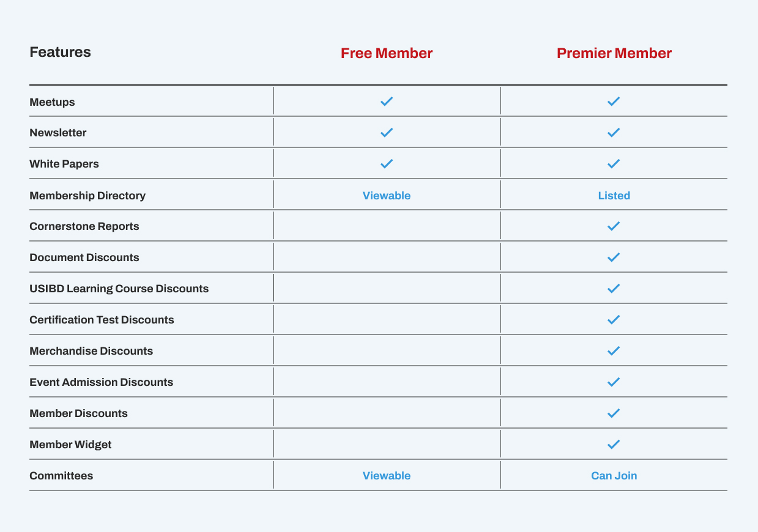This screenshot has height=532, width=758.
Task: Click the Free Member checkmark for Meetups
Action: [387, 102]
